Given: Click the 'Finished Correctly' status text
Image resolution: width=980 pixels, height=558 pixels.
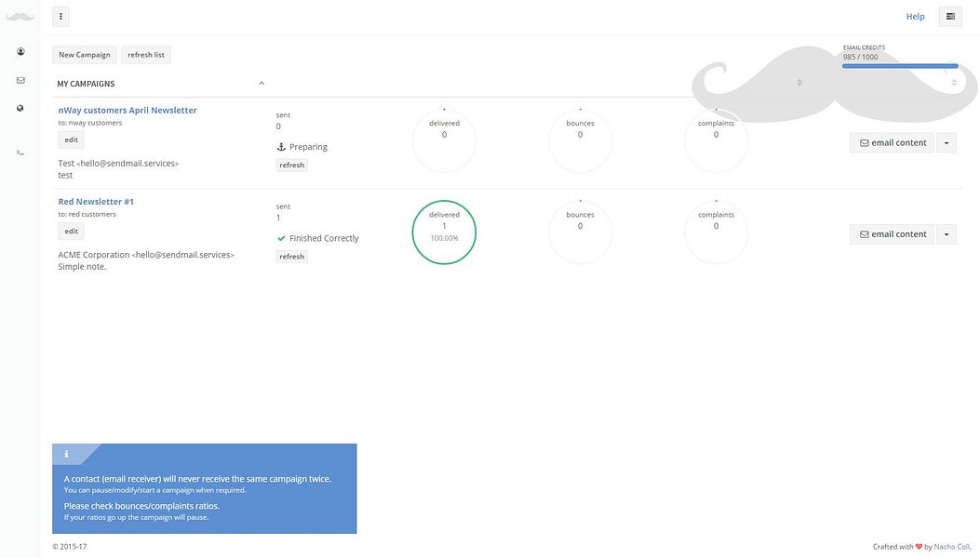Looking at the screenshot, I should click(324, 238).
